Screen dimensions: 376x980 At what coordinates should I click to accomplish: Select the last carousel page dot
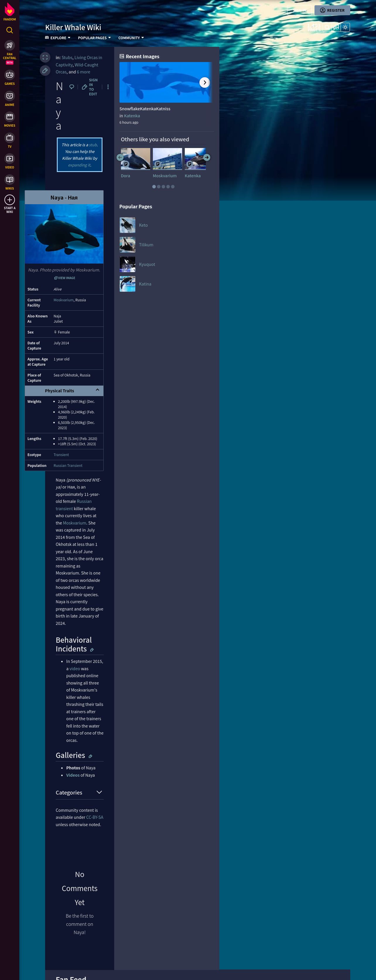click(172, 187)
